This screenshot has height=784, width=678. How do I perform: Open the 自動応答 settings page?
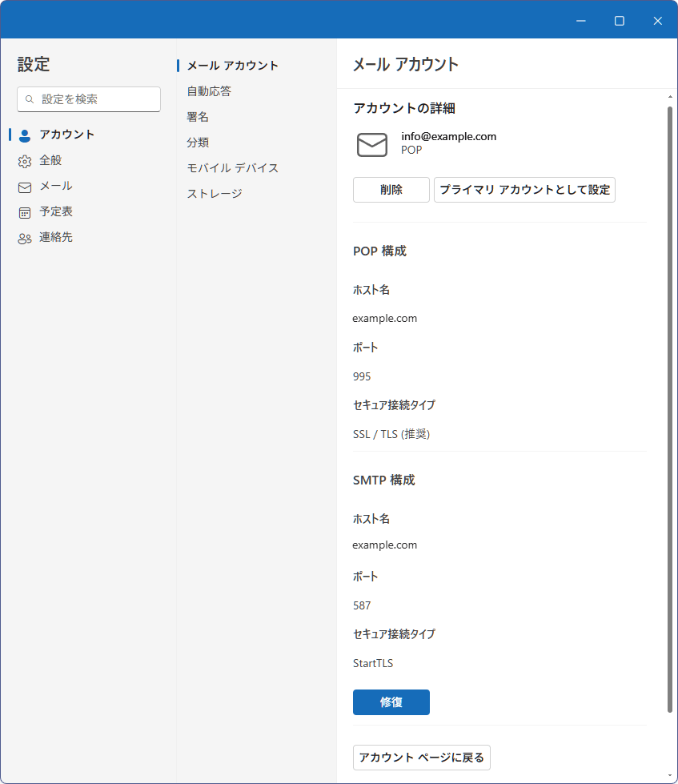[209, 91]
